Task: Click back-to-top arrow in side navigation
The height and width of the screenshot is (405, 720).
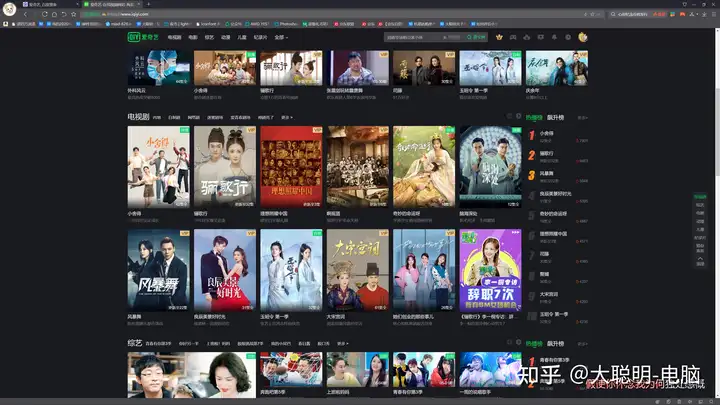Action: coord(700,261)
